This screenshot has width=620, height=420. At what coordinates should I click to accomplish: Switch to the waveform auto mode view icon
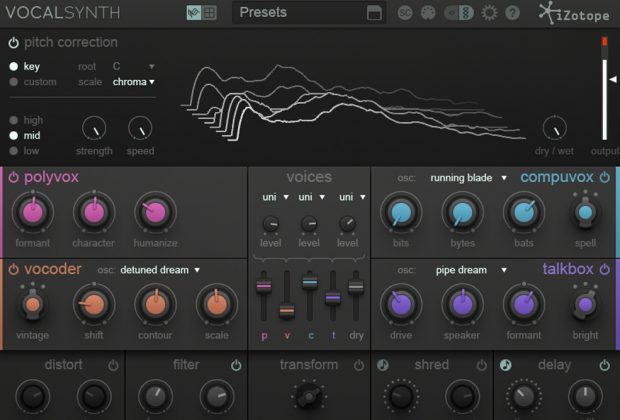[194, 13]
